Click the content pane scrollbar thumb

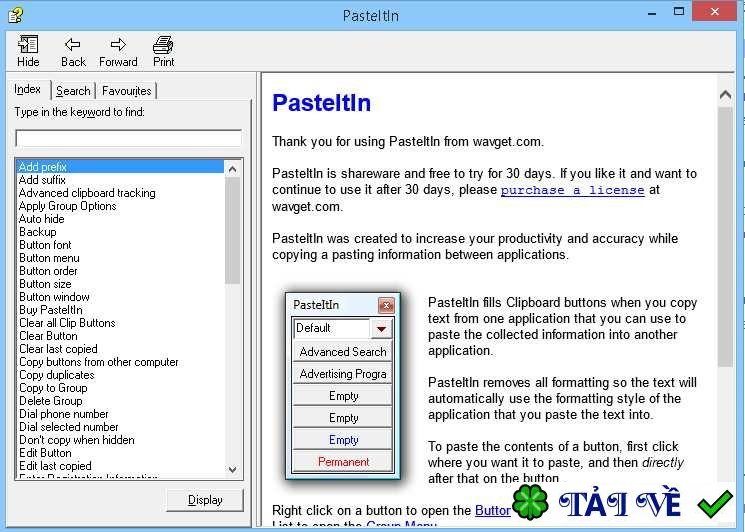pos(725,237)
